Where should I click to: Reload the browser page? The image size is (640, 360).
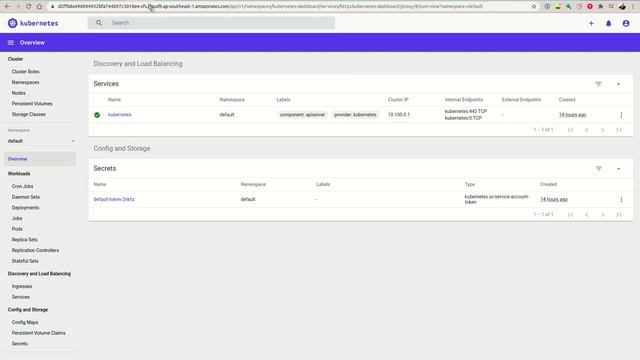coord(28,7)
